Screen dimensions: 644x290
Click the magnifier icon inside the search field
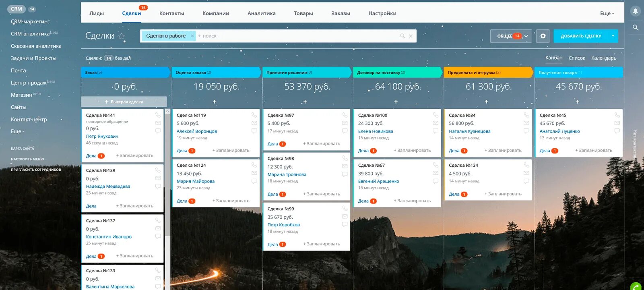pyautogui.click(x=402, y=36)
